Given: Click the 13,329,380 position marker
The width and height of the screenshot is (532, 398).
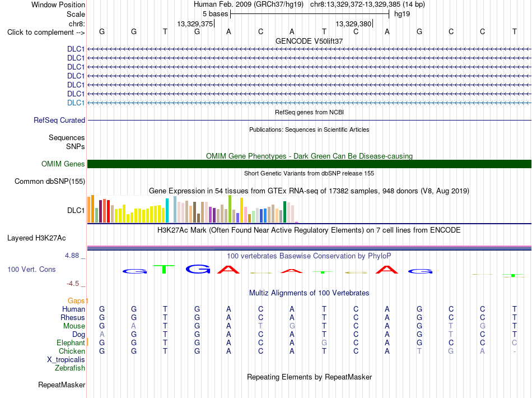Looking at the screenshot, I should (353, 24).
